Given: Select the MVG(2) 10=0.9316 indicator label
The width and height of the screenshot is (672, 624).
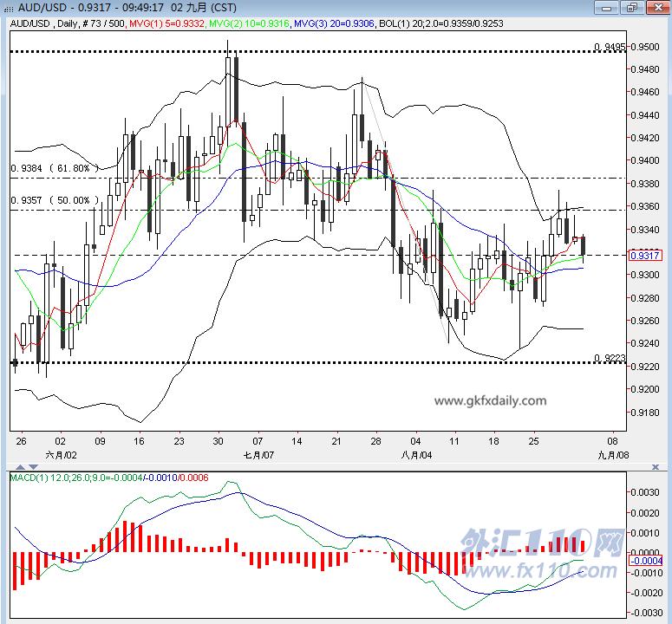Looking at the screenshot, I should (249, 23).
